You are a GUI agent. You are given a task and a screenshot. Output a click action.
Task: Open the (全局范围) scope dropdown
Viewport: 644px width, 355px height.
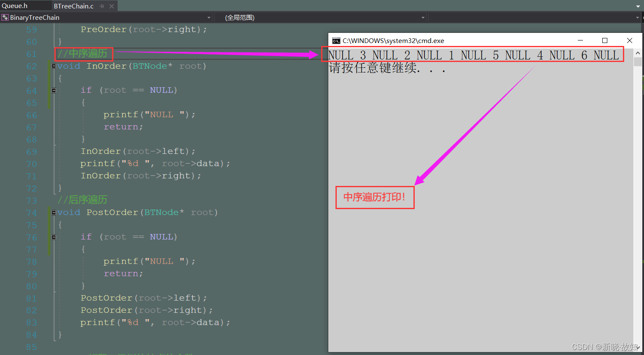(x=423, y=18)
